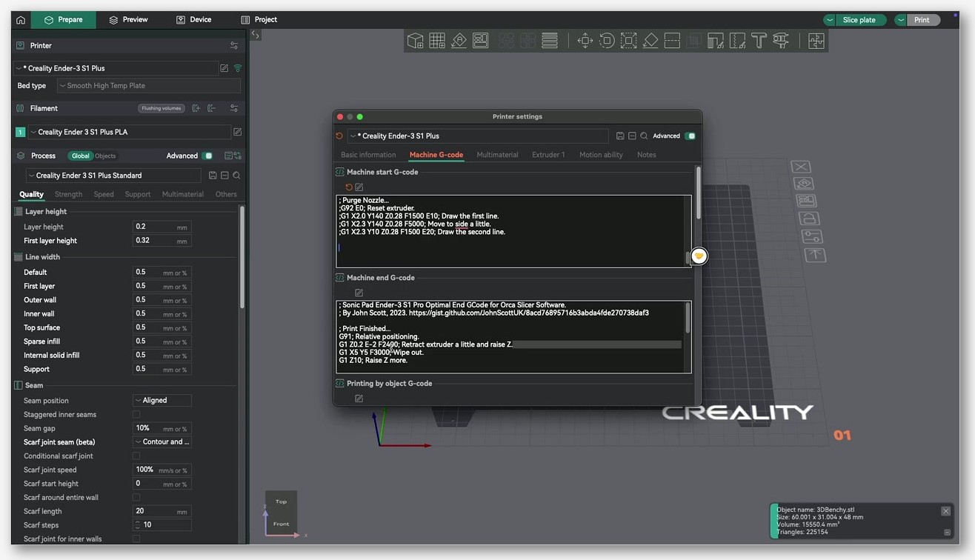Switch to the Preview tab
This screenshot has height=560, width=975.
pos(127,20)
